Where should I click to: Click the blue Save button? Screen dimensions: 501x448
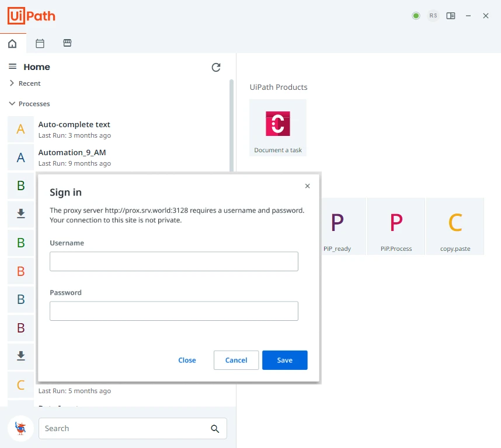[x=285, y=360]
